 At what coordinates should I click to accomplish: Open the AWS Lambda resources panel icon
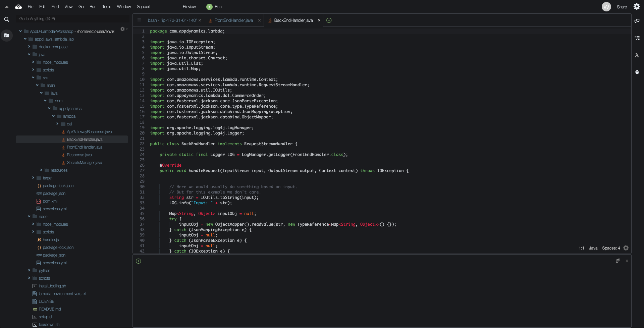click(x=637, y=55)
